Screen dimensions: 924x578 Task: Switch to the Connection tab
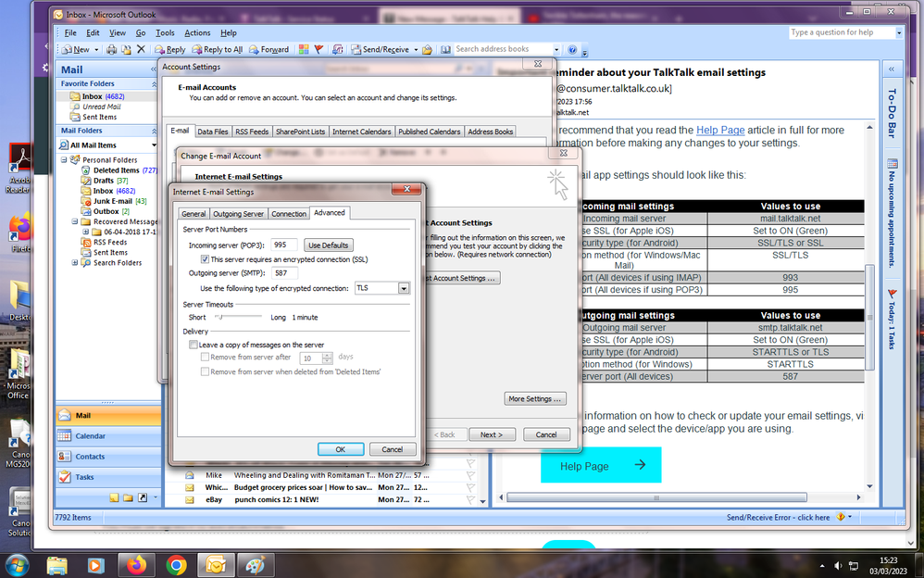289,214
